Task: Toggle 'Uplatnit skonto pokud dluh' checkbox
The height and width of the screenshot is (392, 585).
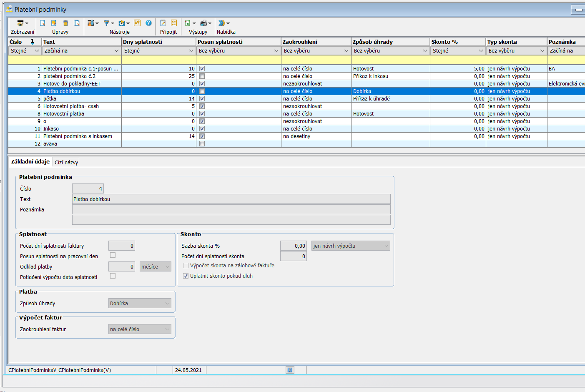Action: click(x=186, y=276)
